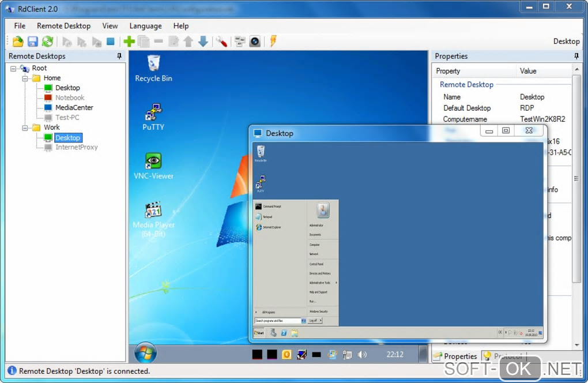Select the PuTTY shortcut on Windows 7 desktop

pyautogui.click(x=153, y=117)
